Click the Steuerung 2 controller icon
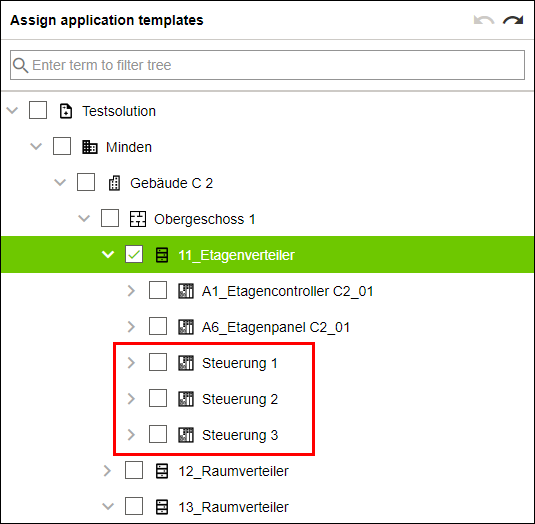Screen dimensions: 535x524 click(x=186, y=399)
